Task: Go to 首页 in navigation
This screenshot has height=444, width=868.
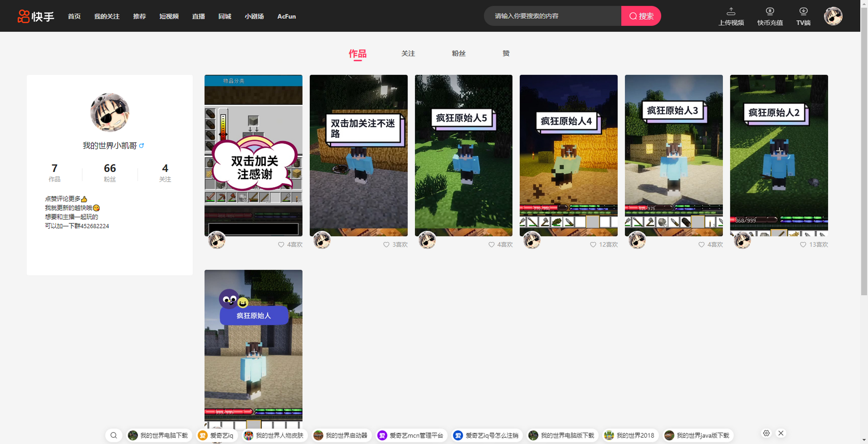Action: pyautogui.click(x=74, y=16)
